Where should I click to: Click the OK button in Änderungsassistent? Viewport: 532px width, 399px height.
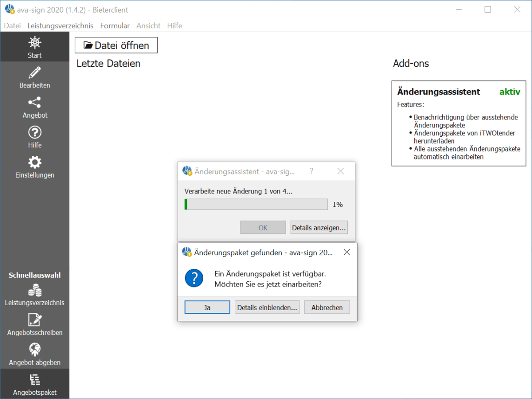[x=263, y=228]
